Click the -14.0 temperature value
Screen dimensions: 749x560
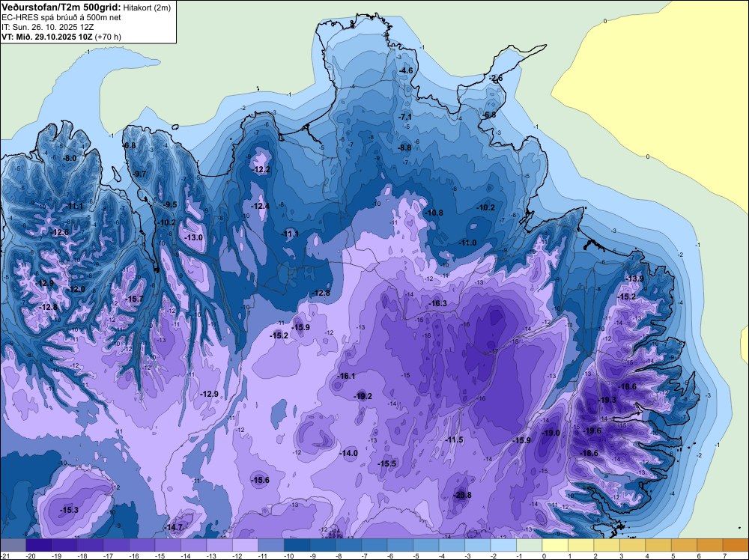pyautogui.click(x=348, y=453)
